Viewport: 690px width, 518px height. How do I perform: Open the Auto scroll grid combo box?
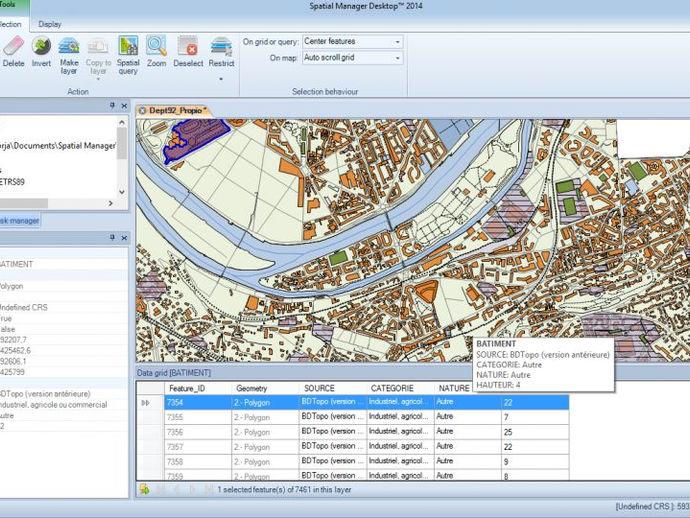pyautogui.click(x=352, y=58)
